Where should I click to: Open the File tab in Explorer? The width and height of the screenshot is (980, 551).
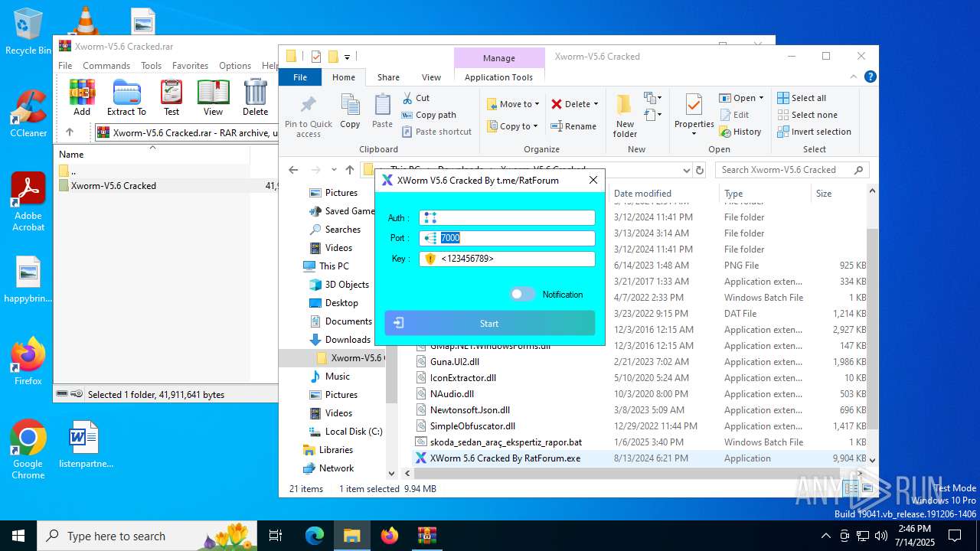(300, 77)
